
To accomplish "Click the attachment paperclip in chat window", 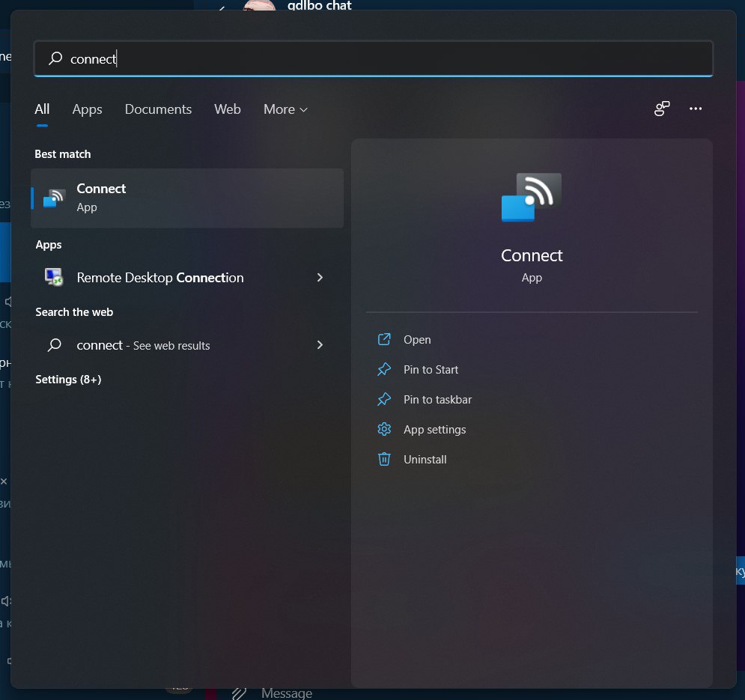I will pyautogui.click(x=239, y=694).
